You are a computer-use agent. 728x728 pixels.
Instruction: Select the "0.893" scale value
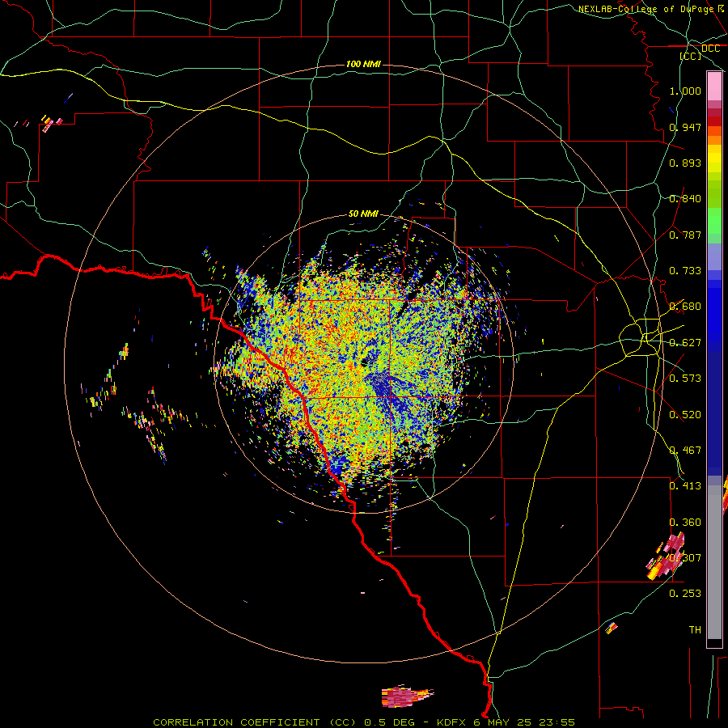[x=685, y=163]
